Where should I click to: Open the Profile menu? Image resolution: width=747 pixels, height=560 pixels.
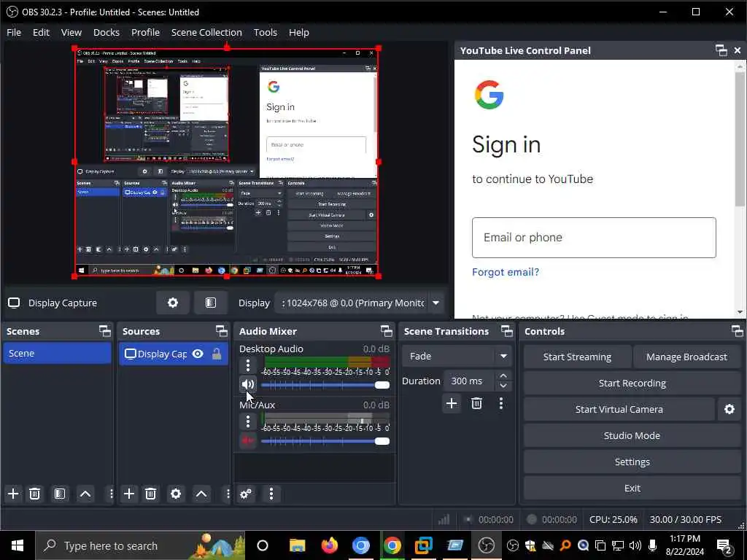[145, 32]
